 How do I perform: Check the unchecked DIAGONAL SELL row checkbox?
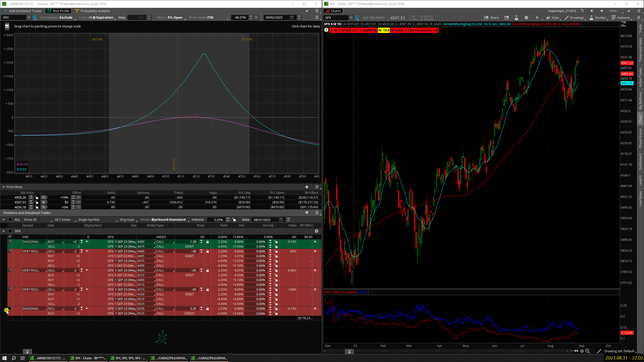click(x=10, y=308)
